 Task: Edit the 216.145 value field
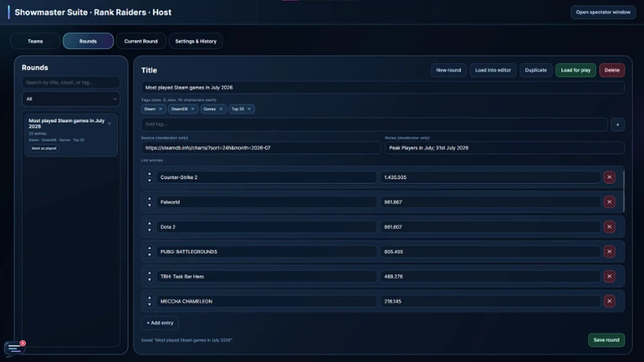pyautogui.click(x=490, y=301)
